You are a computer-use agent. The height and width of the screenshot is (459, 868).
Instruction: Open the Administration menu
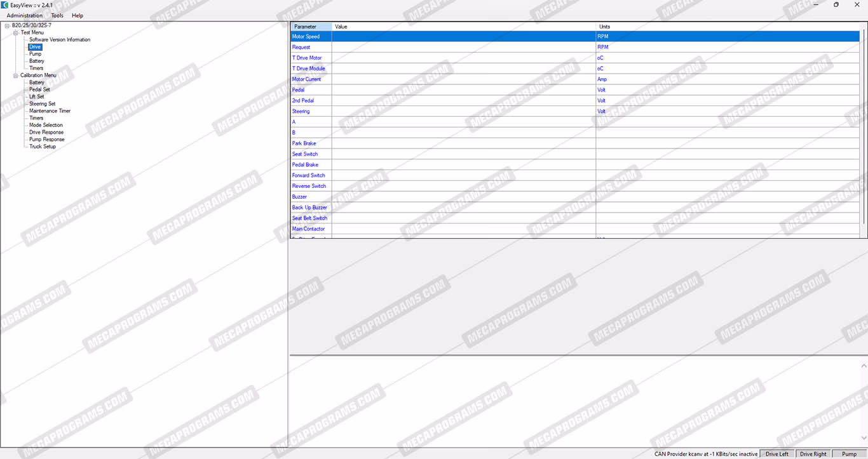pos(25,15)
